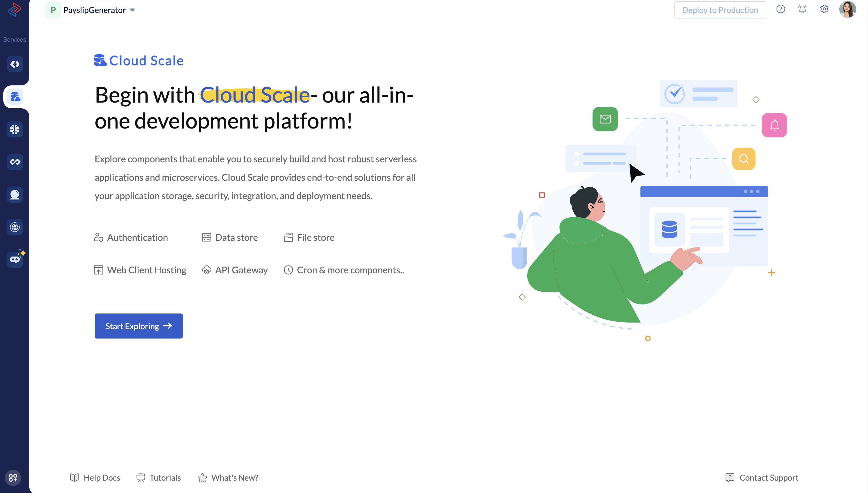Screen dimensions: 868x493
Task: Open Help Docs link
Action: coord(95,477)
